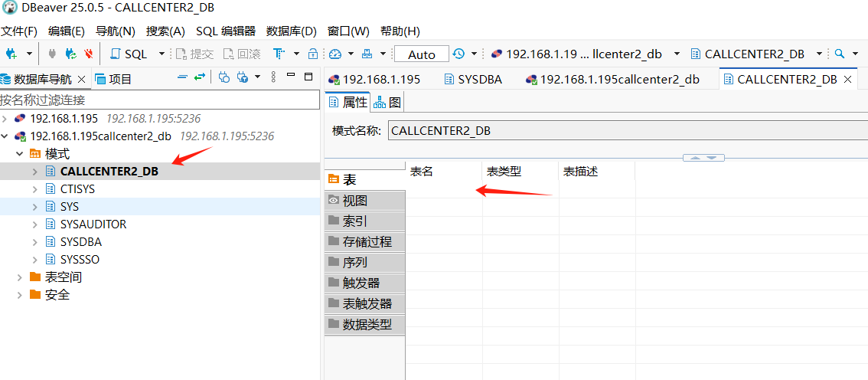Switch to the 项目 panel tab
This screenshot has height=380, width=868.
click(113, 79)
